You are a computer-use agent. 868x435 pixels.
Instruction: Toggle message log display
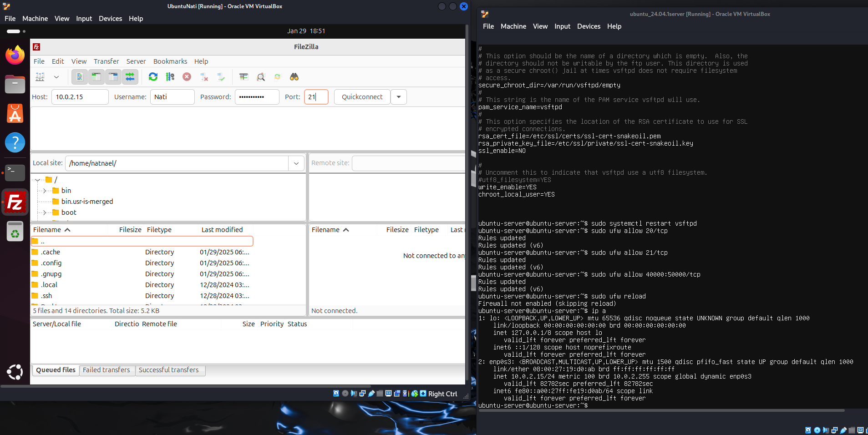80,77
